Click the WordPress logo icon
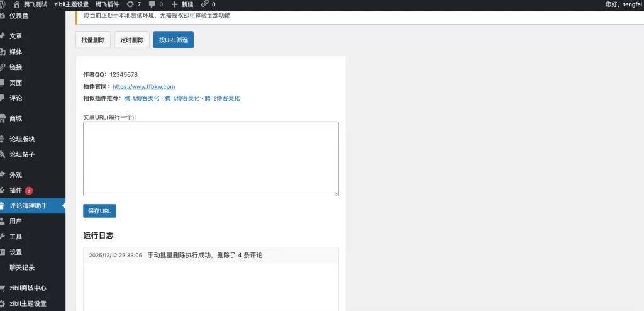644x311 pixels. [2, 4]
